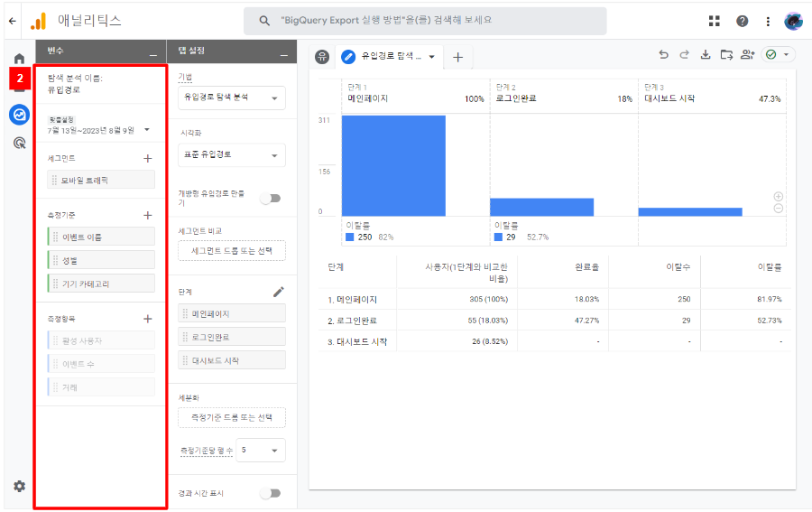This screenshot has height=512, width=812.
Task: Open the date range dropdown
Action: (147, 129)
